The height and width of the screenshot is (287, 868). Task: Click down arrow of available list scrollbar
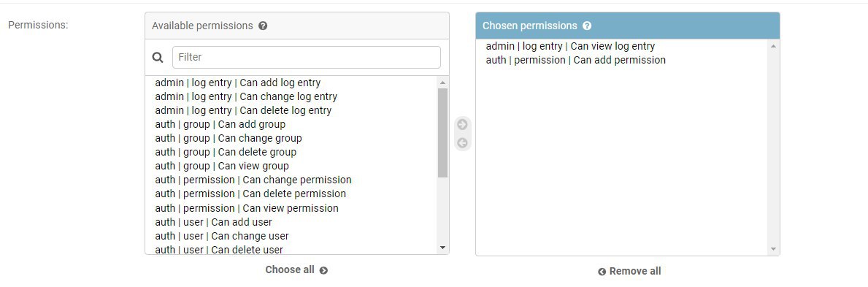(442, 248)
